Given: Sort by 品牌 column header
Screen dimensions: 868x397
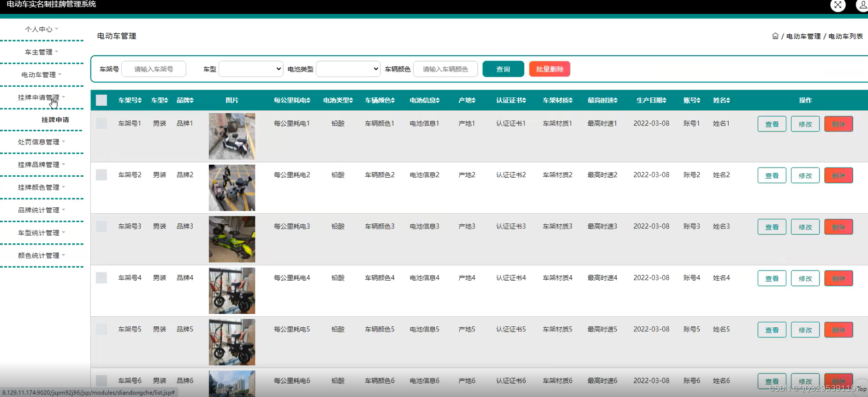Looking at the screenshot, I should coord(185,100).
